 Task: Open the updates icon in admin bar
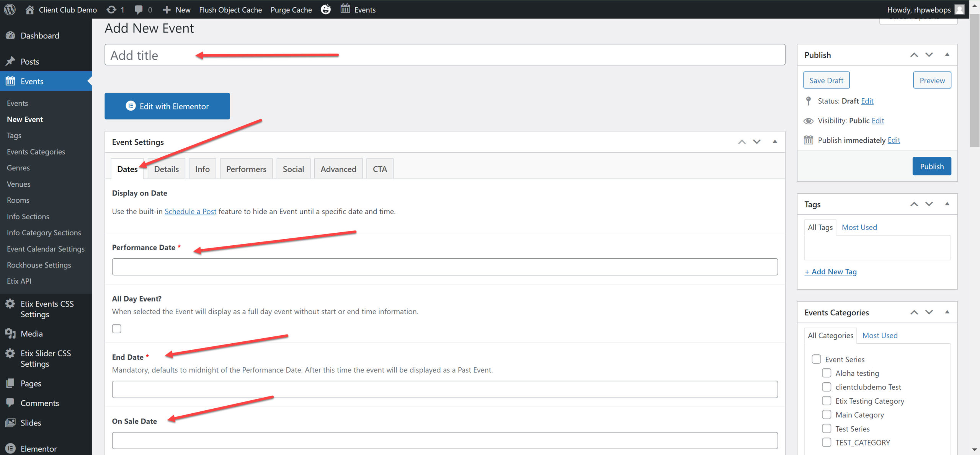click(x=111, y=10)
